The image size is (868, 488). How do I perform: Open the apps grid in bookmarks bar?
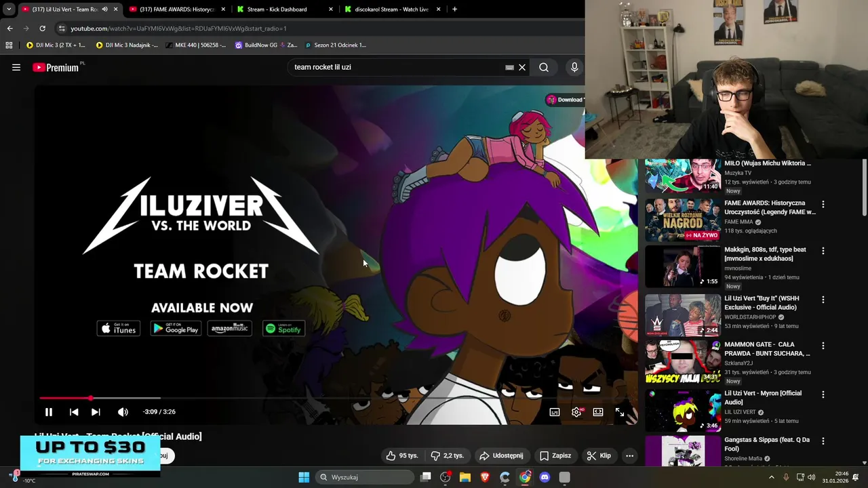point(9,45)
